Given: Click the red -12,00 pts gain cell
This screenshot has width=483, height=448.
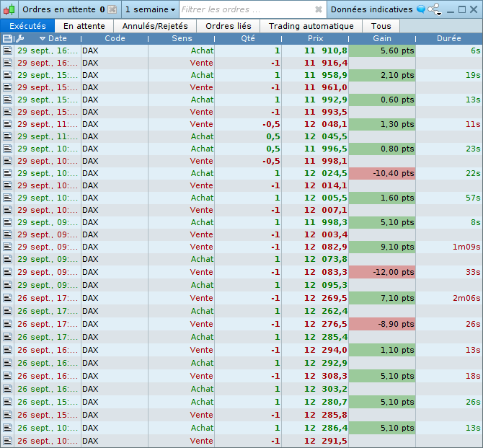Looking at the screenshot, I should pos(381,272).
